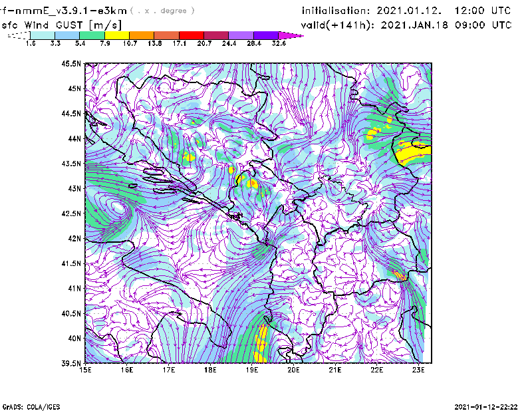Screen dimensions: 532x411
Task: Click the 22E longitude label
Action: click(x=376, y=370)
